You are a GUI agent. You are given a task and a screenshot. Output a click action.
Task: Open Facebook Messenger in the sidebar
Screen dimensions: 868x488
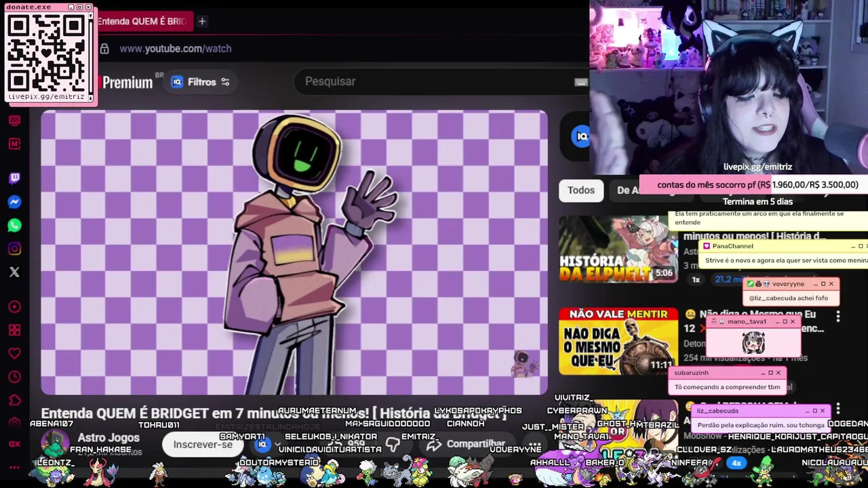(14, 202)
